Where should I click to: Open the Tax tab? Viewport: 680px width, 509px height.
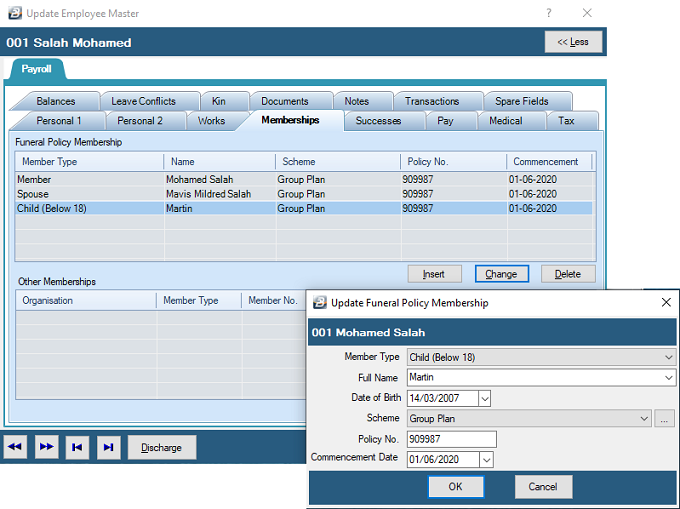pos(566,121)
